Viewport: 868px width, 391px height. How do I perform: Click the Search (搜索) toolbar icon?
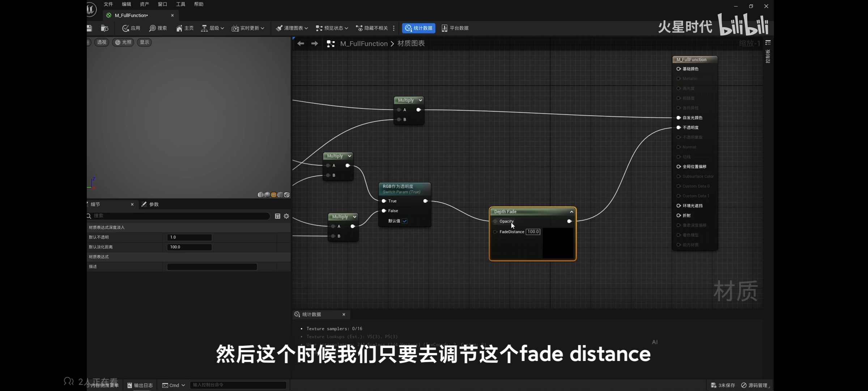(153, 28)
